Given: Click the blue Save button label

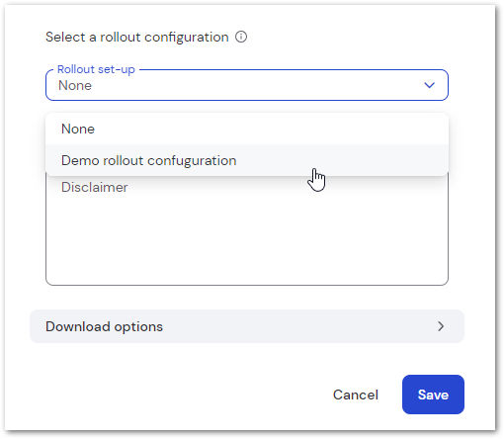Looking at the screenshot, I should tap(433, 395).
